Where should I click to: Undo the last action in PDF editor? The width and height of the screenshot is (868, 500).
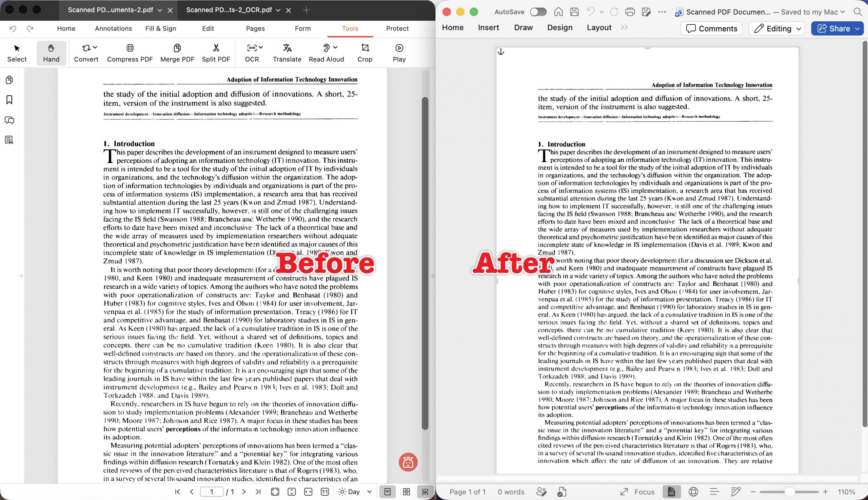13,28
